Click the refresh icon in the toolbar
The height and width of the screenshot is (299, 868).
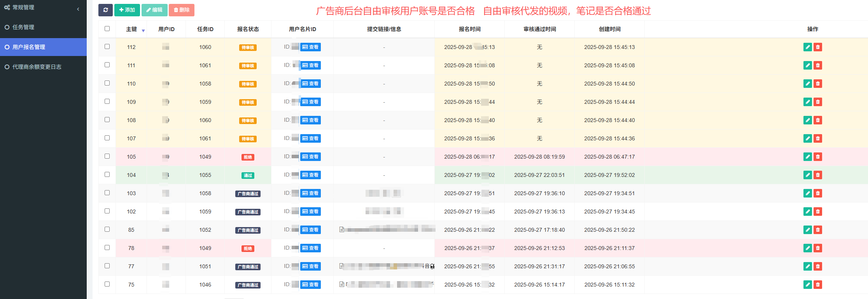click(x=105, y=10)
